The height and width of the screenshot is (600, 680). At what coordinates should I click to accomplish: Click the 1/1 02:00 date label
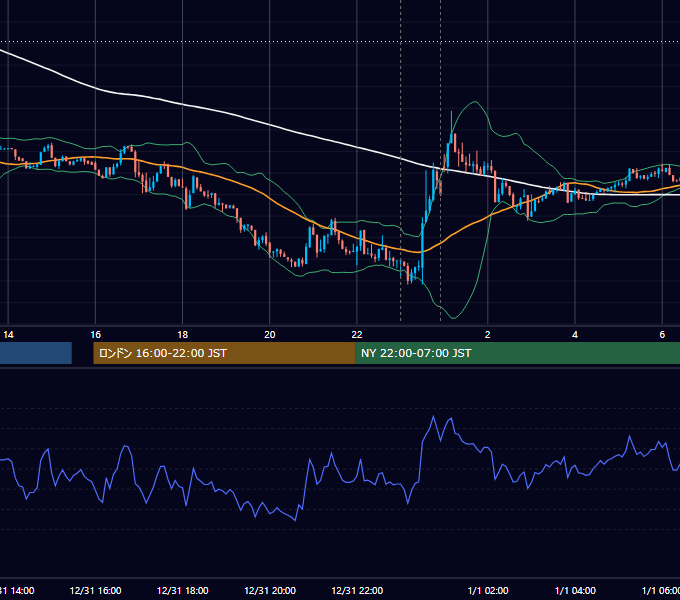point(488,590)
